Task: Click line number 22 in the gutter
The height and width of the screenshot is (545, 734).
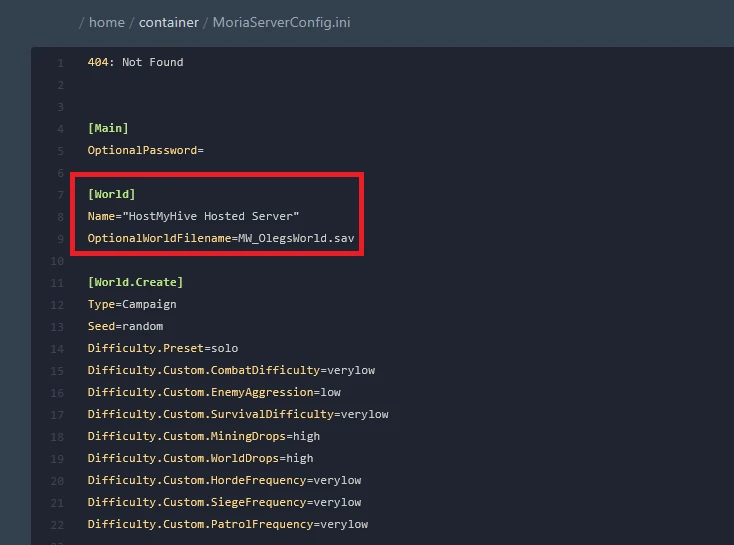Action: (57, 525)
